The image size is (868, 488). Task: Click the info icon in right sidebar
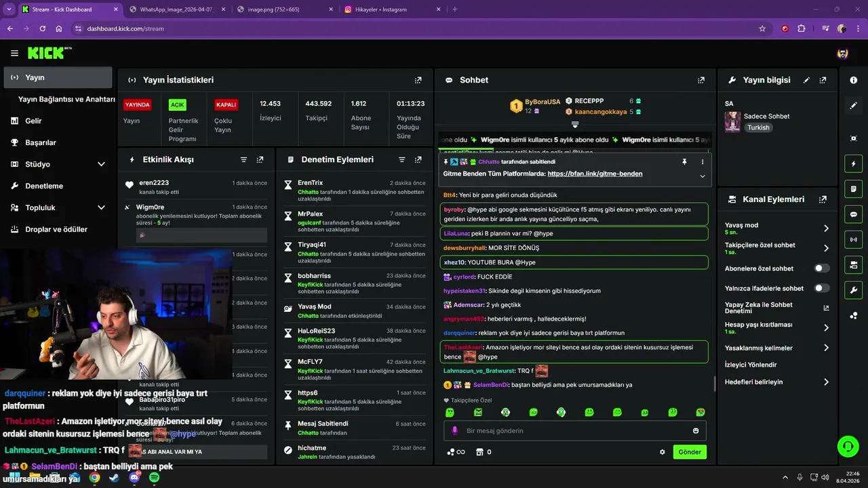pos(854,80)
